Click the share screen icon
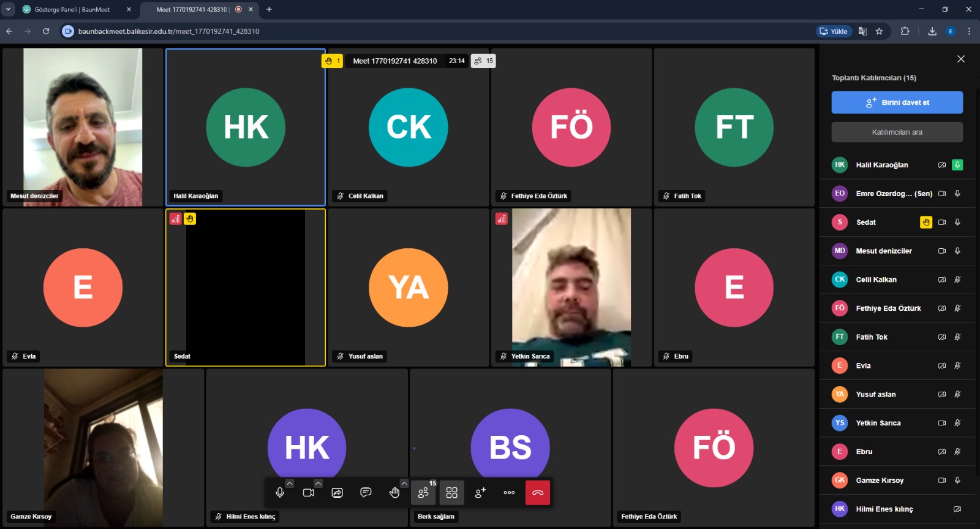Image resolution: width=980 pixels, height=529 pixels. 337,492
